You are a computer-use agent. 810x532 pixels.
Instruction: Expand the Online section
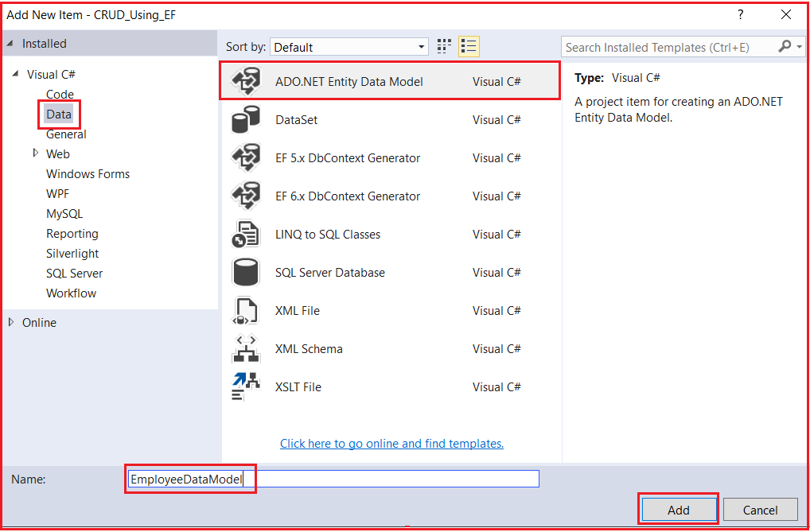pos(11,322)
